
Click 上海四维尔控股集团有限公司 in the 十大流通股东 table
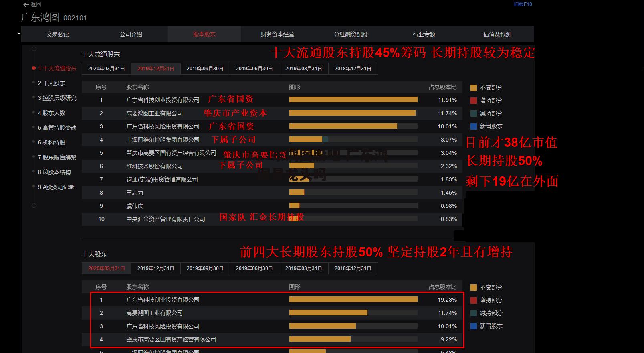click(x=163, y=140)
